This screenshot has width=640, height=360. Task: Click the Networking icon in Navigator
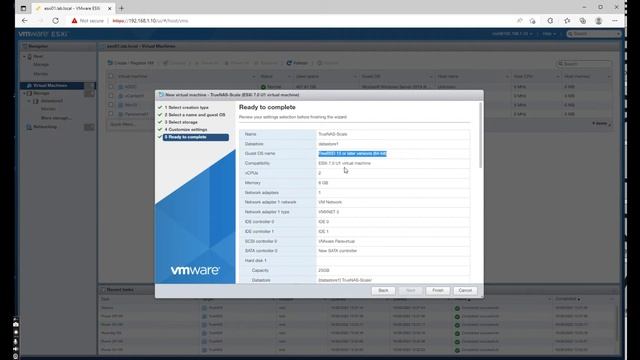[29, 127]
